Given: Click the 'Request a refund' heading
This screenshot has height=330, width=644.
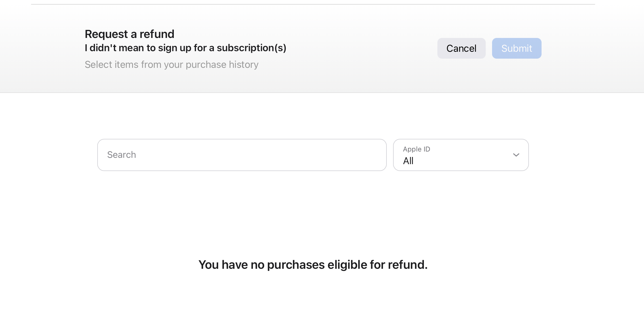Looking at the screenshot, I should click(129, 34).
